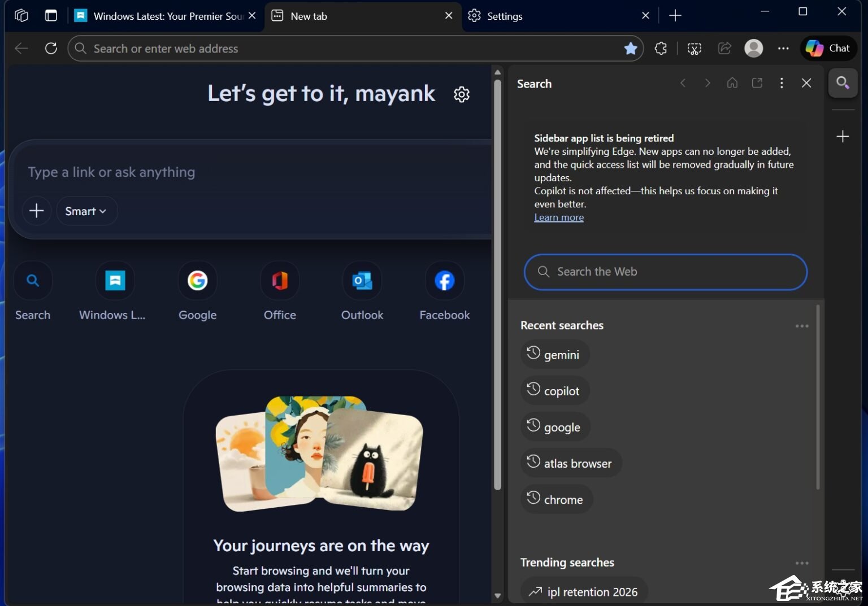This screenshot has height=606, width=868.
Task: Select the recent search copilot
Action: click(554, 390)
